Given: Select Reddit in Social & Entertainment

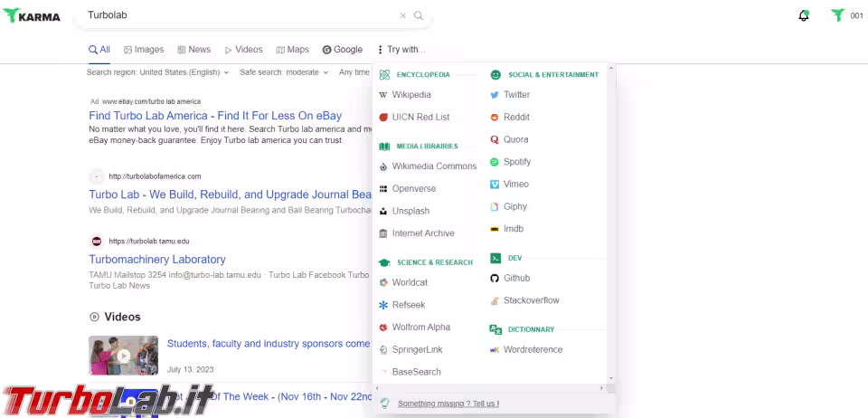Looking at the screenshot, I should (516, 118).
